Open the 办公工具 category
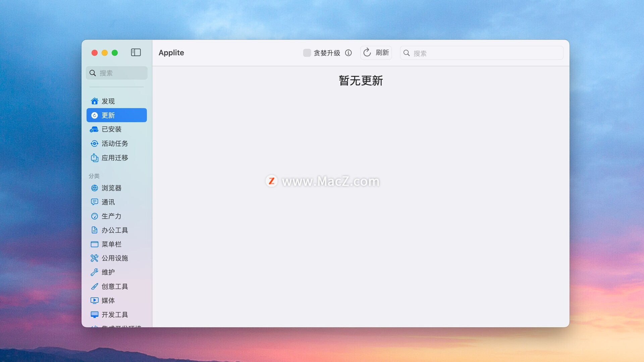 point(114,230)
